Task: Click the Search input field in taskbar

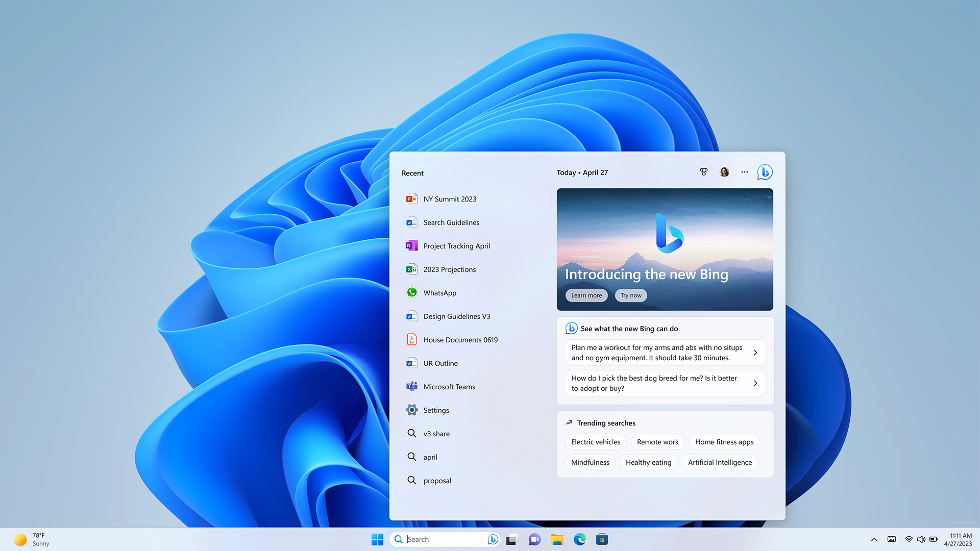Action: tap(445, 539)
